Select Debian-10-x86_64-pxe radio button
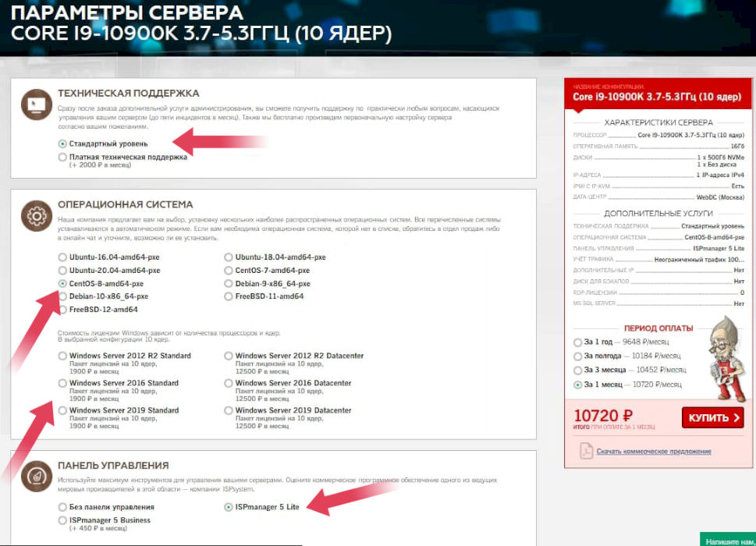The width and height of the screenshot is (756, 546). 62,296
